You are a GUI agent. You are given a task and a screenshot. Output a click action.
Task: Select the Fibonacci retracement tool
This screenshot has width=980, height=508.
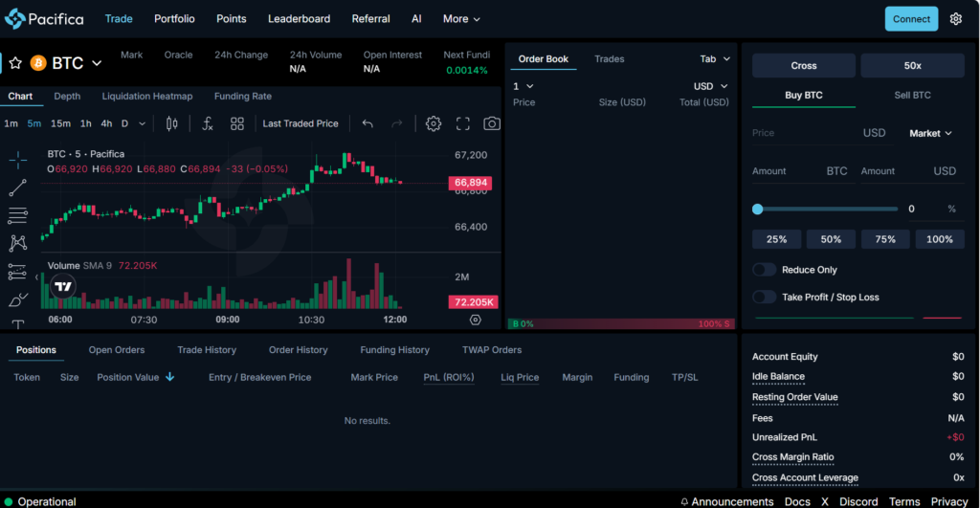pyautogui.click(x=18, y=215)
